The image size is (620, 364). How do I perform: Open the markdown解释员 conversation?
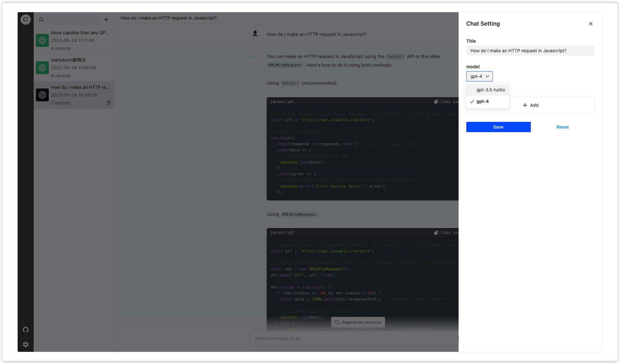(x=74, y=68)
